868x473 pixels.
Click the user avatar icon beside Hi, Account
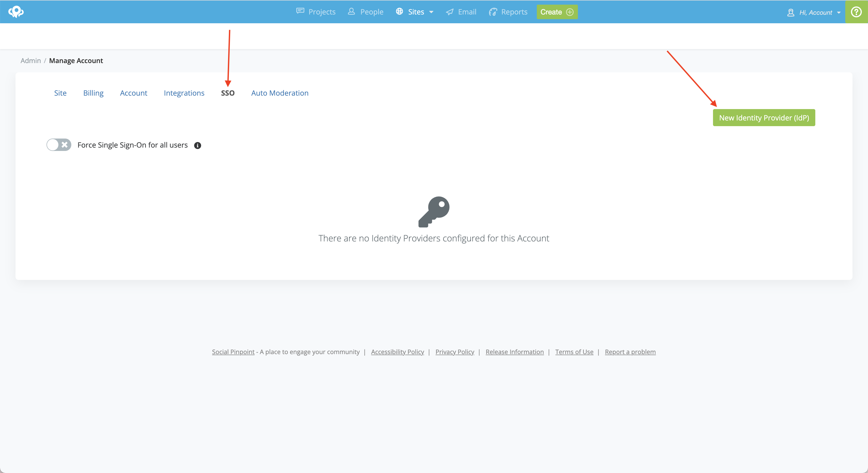point(791,13)
